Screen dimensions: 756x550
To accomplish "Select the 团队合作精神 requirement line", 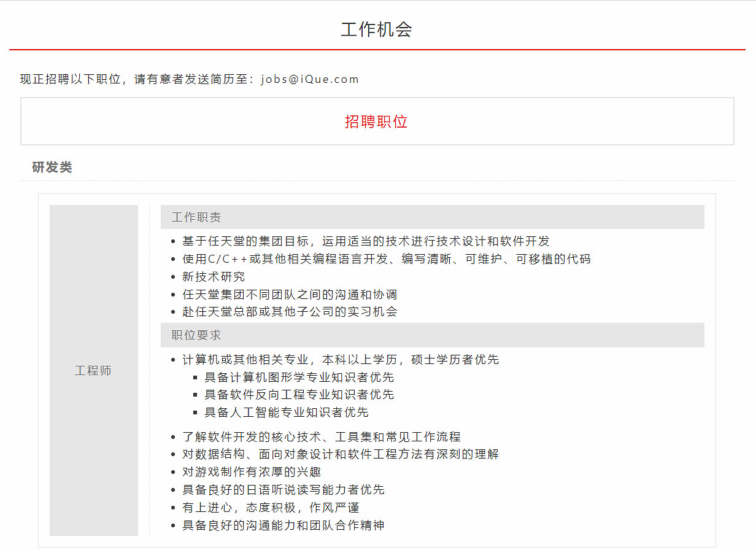I will pos(286,525).
